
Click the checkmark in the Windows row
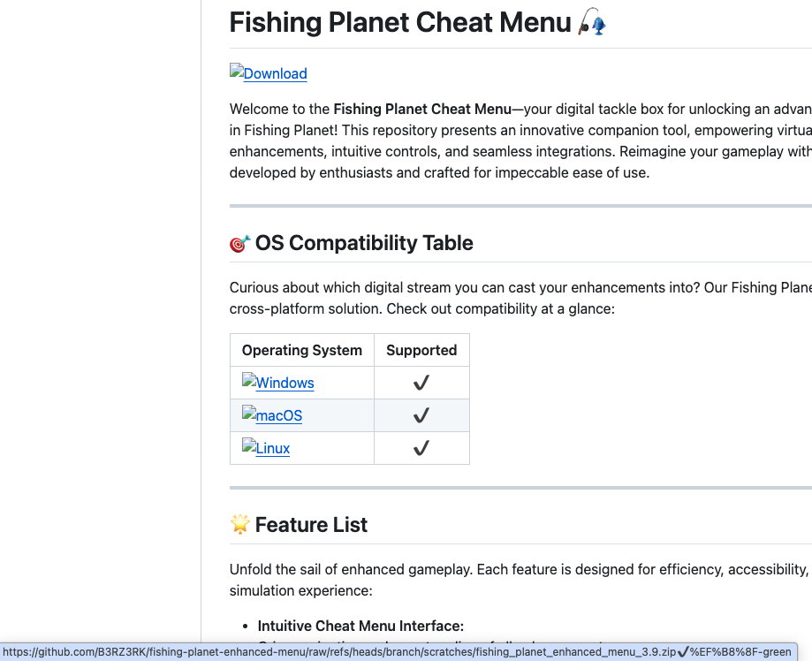tap(421, 383)
